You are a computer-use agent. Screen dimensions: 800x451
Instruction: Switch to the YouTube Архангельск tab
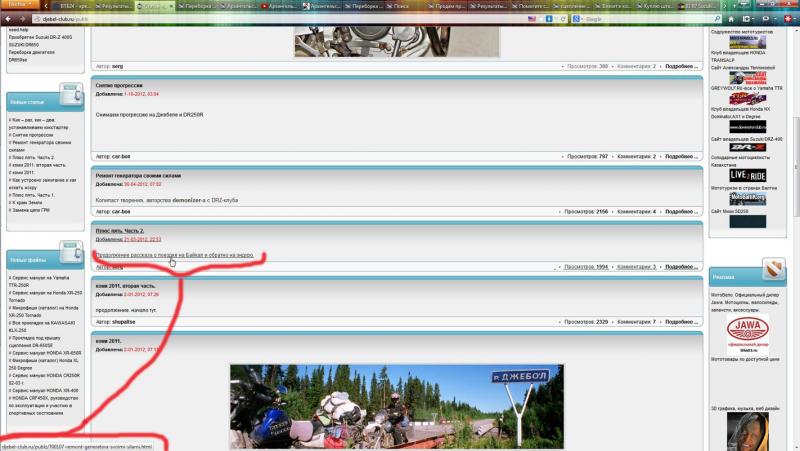[x=279, y=6]
